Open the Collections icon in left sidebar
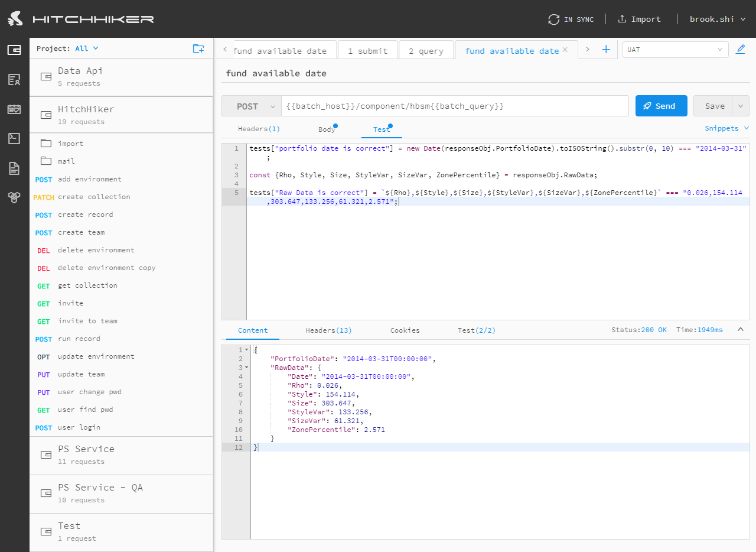The height and width of the screenshot is (552, 756). pyautogui.click(x=14, y=50)
